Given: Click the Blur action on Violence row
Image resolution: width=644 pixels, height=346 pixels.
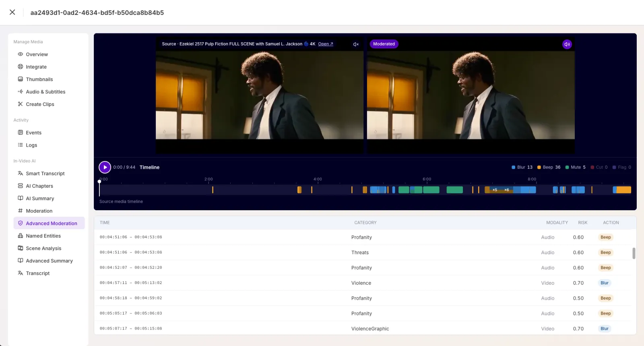Looking at the screenshot, I should (605, 283).
